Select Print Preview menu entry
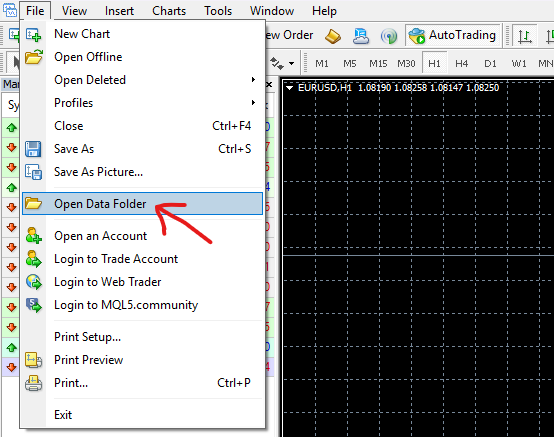Viewport: 554px width, 437px height. click(x=142, y=360)
